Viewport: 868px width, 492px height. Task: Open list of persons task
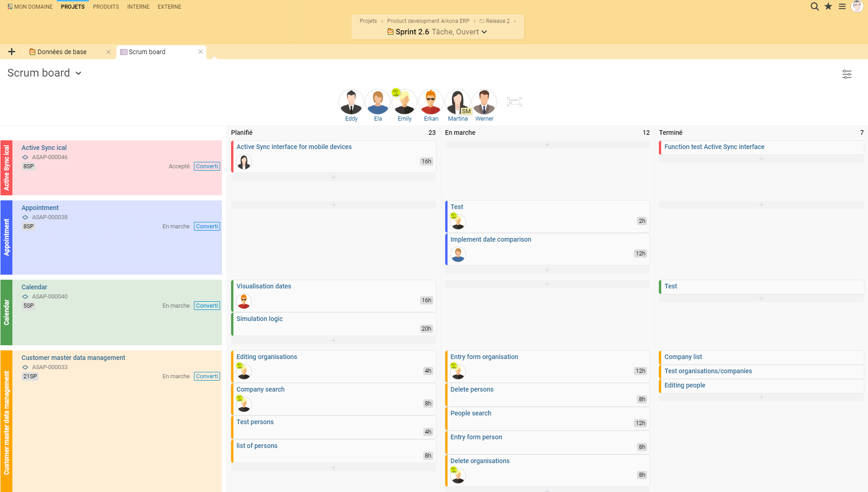(x=333, y=451)
